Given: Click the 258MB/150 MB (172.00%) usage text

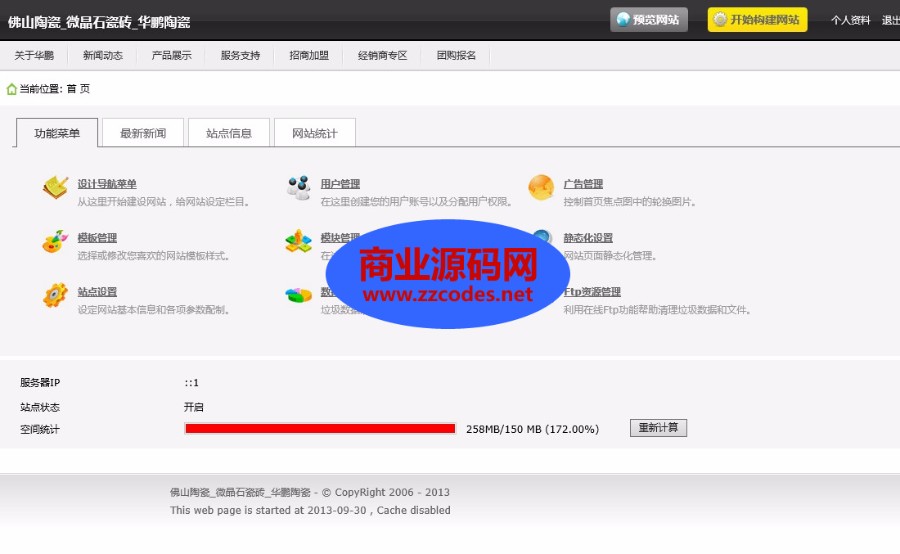Looking at the screenshot, I should [532, 429].
